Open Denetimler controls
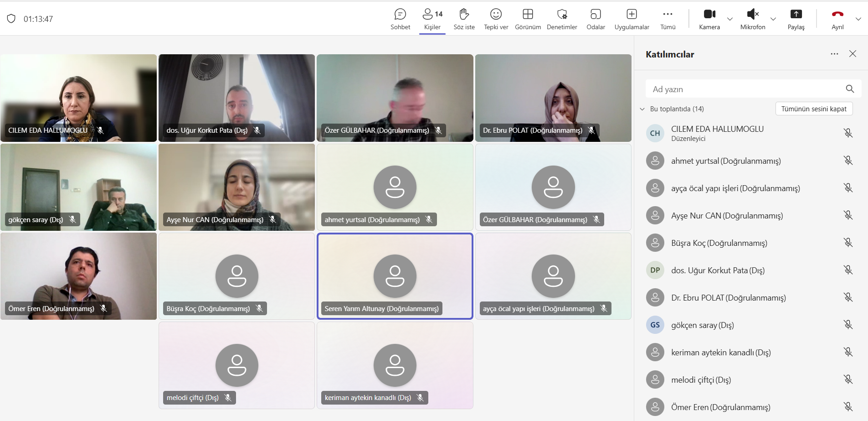Screen dimensions: 868x421 tap(562, 19)
